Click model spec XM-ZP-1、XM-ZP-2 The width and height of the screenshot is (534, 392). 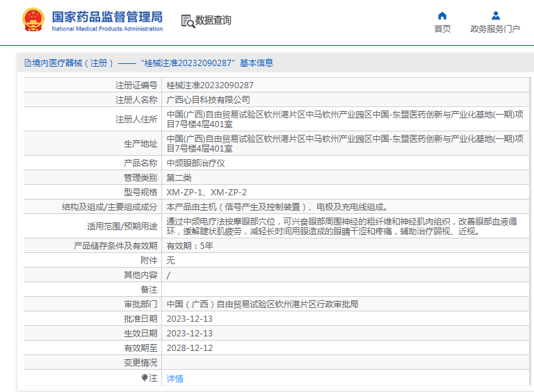pos(207,193)
